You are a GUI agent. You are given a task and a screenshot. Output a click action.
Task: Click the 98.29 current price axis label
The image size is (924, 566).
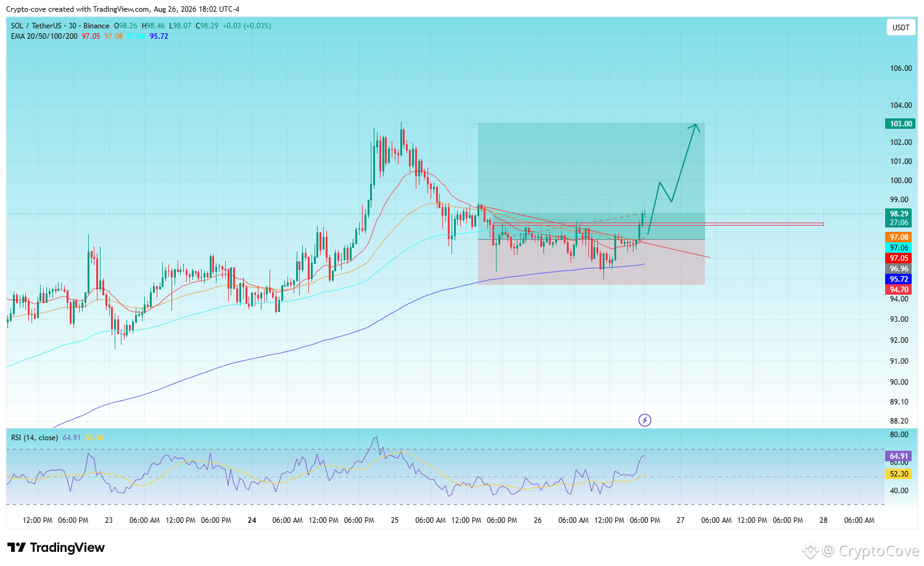coord(899,214)
